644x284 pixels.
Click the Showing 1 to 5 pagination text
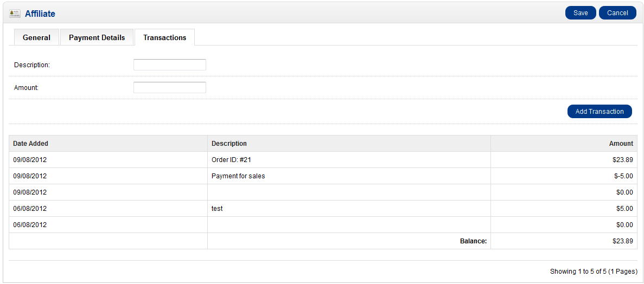click(x=594, y=272)
